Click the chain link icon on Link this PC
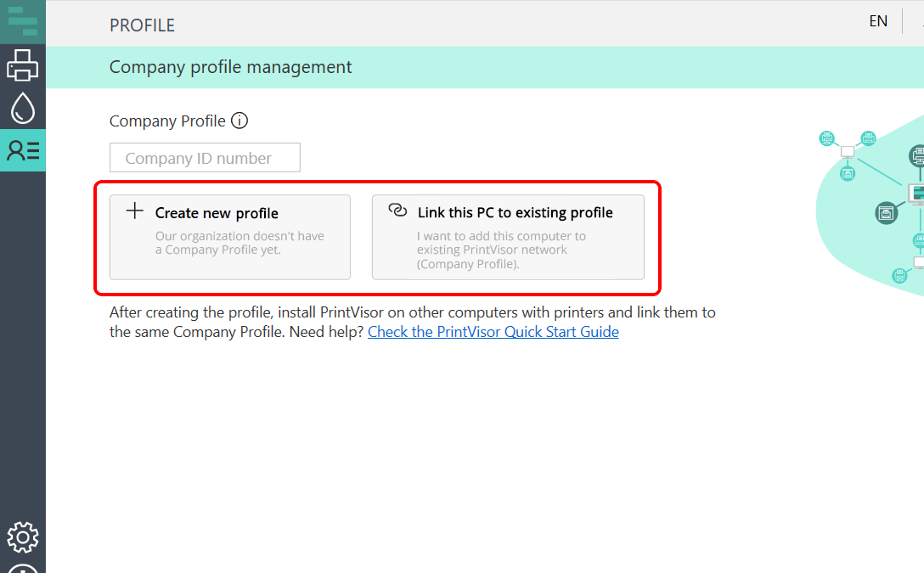 click(397, 211)
